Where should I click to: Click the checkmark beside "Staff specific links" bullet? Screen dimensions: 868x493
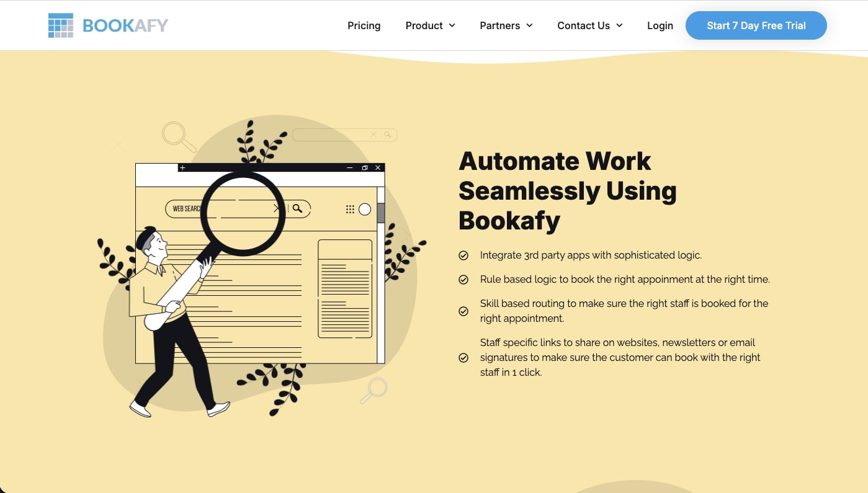(x=463, y=358)
